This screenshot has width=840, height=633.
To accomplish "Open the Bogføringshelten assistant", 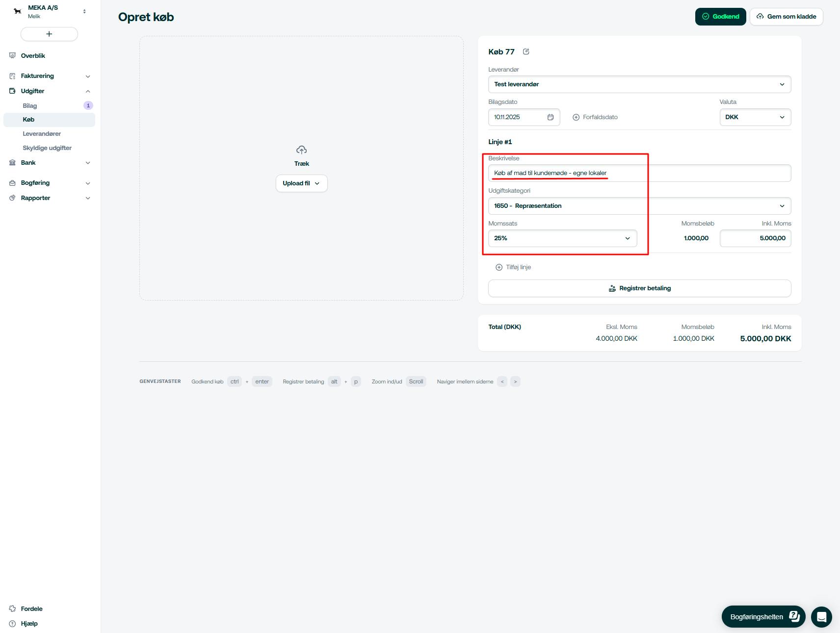I will coord(763,617).
